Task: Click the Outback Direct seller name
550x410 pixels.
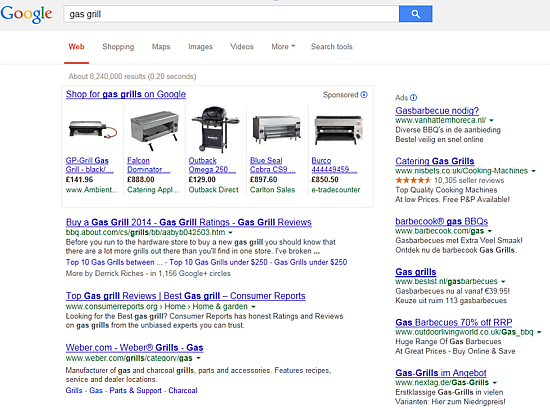Action: pos(214,190)
